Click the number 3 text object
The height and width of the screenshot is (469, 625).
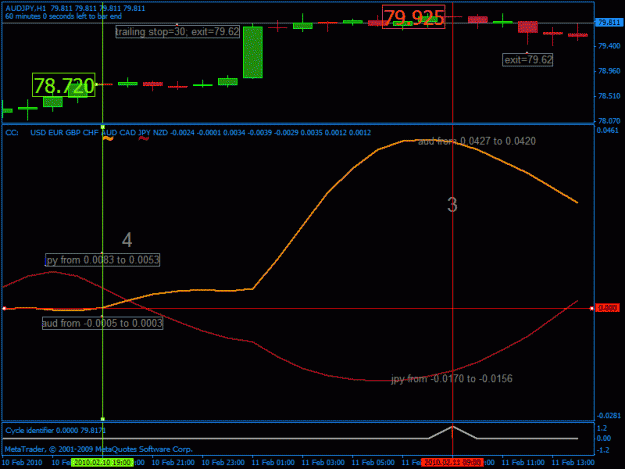pyautogui.click(x=452, y=205)
